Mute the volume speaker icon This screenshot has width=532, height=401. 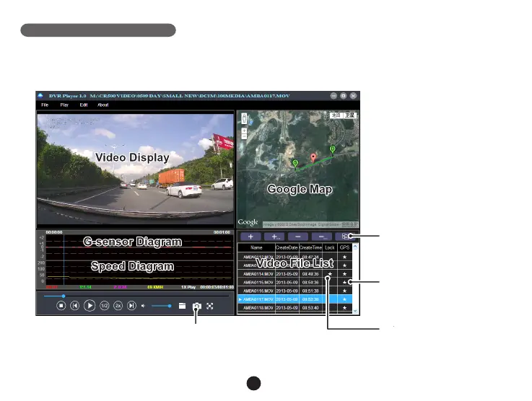pyautogui.click(x=144, y=306)
